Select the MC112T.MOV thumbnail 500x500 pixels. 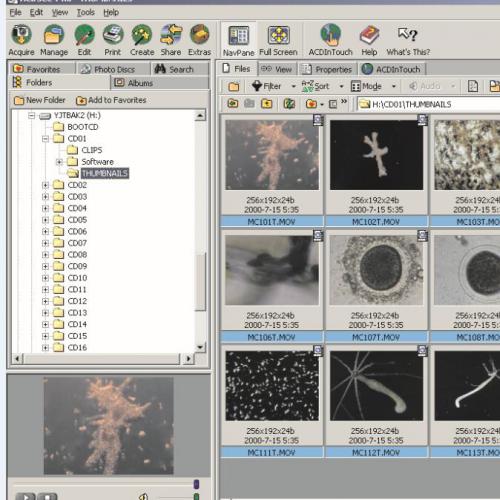[376, 386]
